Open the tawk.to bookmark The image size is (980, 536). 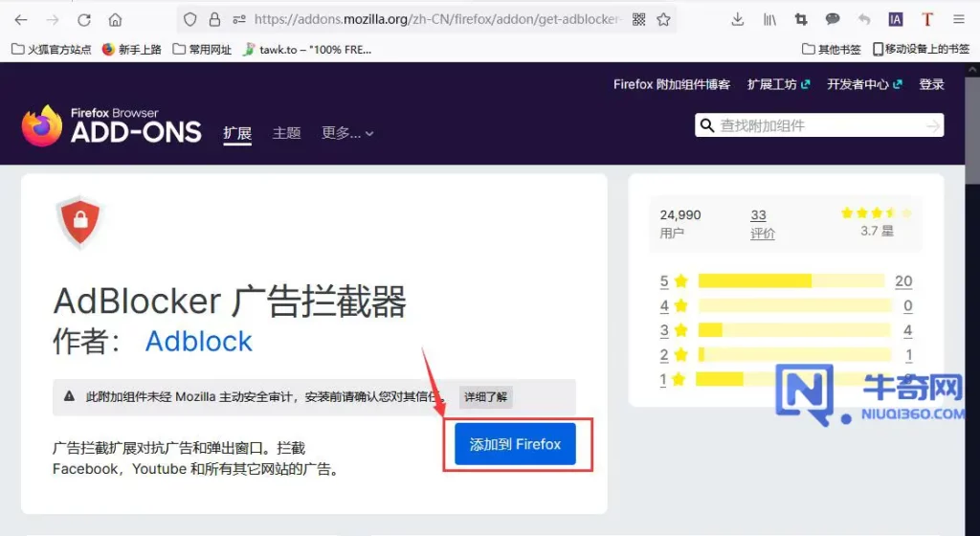[307, 50]
